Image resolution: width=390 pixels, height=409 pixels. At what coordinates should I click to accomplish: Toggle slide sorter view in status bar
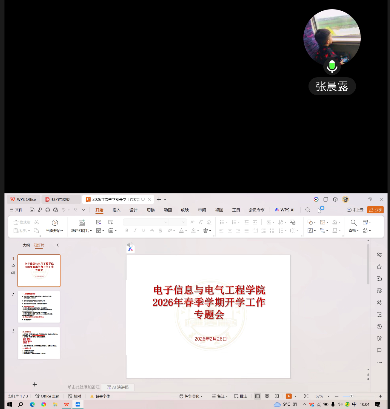pyautogui.click(x=267, y=396)
